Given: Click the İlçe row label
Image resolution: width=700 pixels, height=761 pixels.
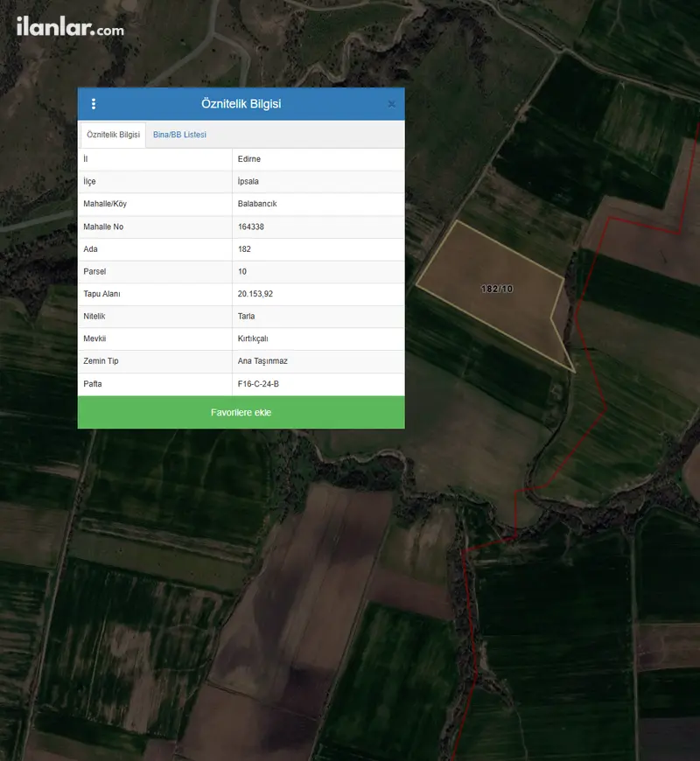Looking at the screenshot, I should pos(89,182).
